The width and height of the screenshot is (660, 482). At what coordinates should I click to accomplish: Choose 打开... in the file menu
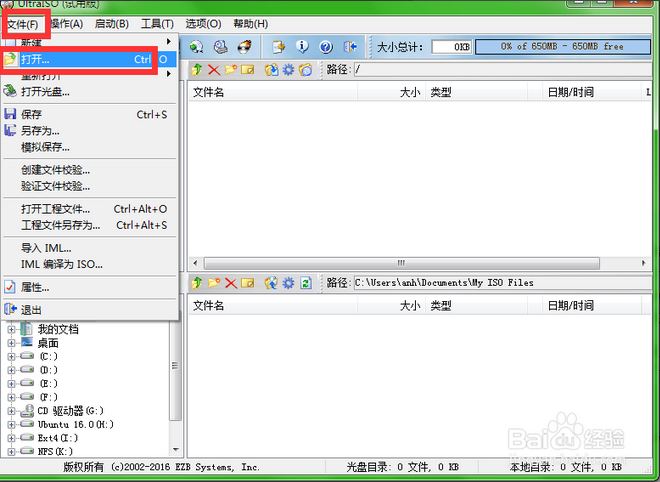click(x=89, y=59)
